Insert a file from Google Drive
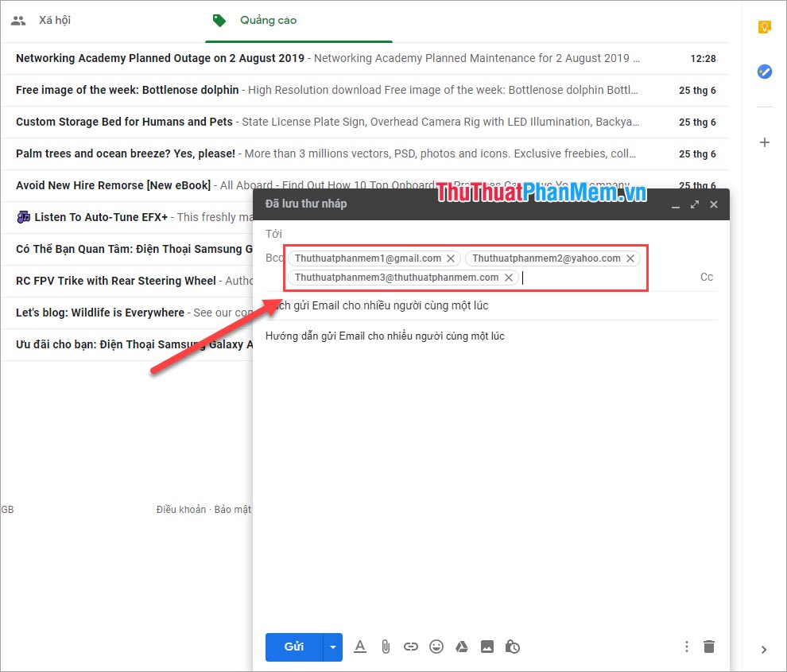The width and height of the screenshot is (787, 672). (462, 647)
